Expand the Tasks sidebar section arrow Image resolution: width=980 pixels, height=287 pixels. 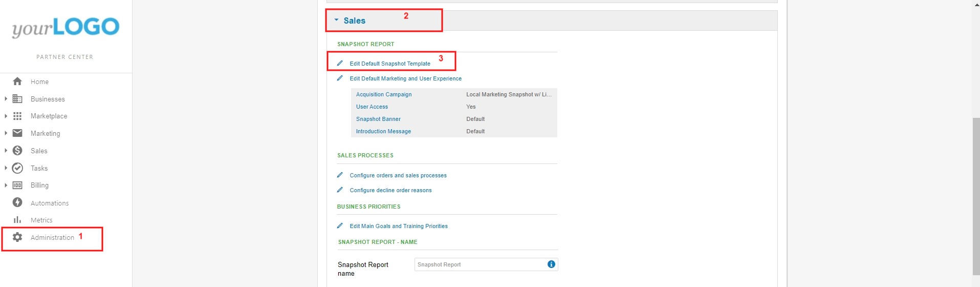click(x=6, y=168)
